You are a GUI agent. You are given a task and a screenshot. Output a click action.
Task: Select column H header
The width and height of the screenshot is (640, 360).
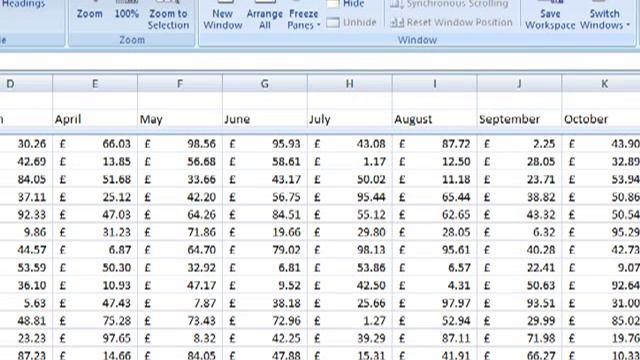click(350, 84)
